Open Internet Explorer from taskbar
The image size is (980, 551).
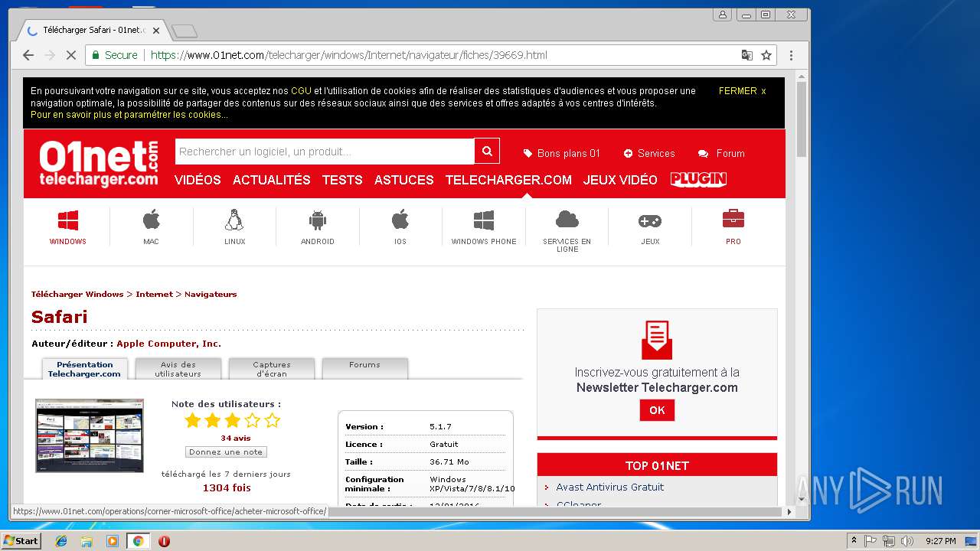click(x=61, y=541)
